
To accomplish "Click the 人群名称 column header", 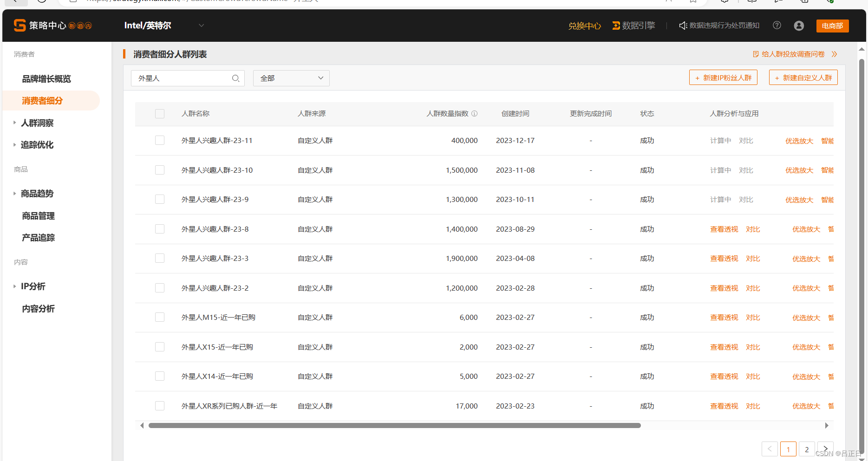I will pyautogui.click(x=196, y=114).
